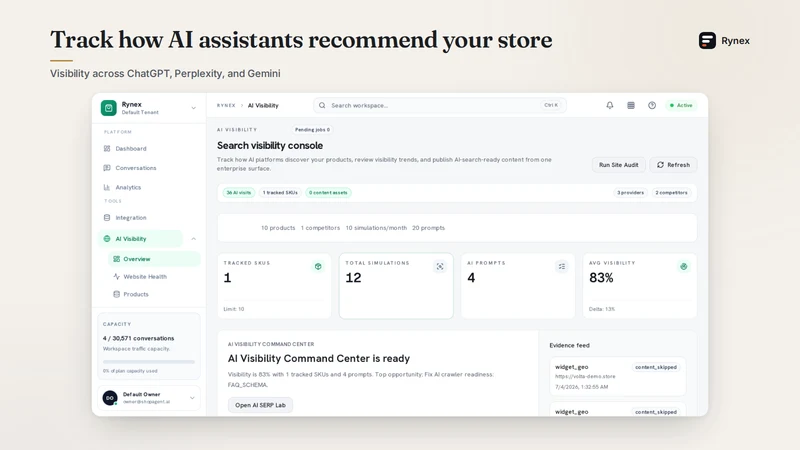Click the Total Simulations card icon
The height and width of the screenshot is (450, 800).
[x=440, y=266]
